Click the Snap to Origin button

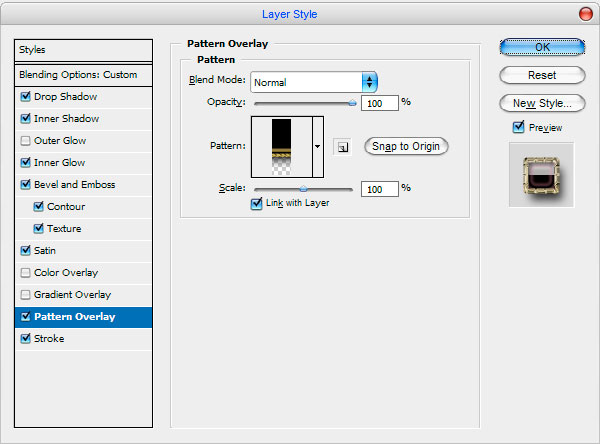pyautogui.click(x=406, y=146)
